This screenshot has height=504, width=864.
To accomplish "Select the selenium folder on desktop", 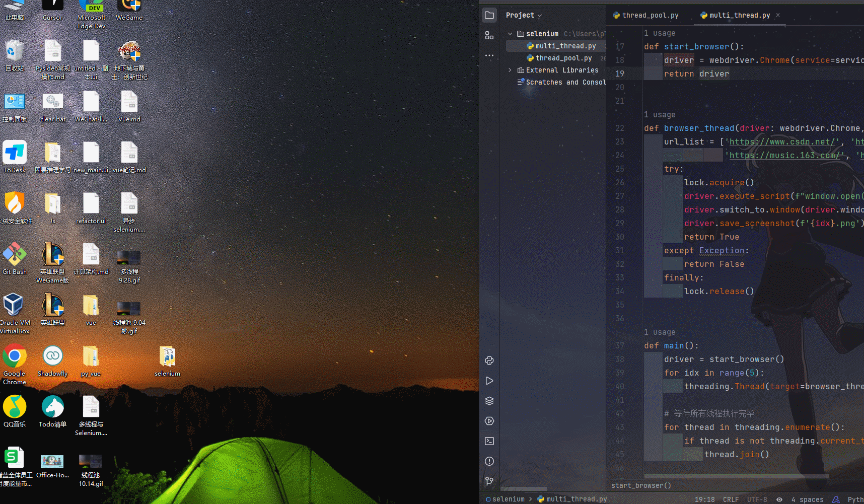I will tap(168, 361).
